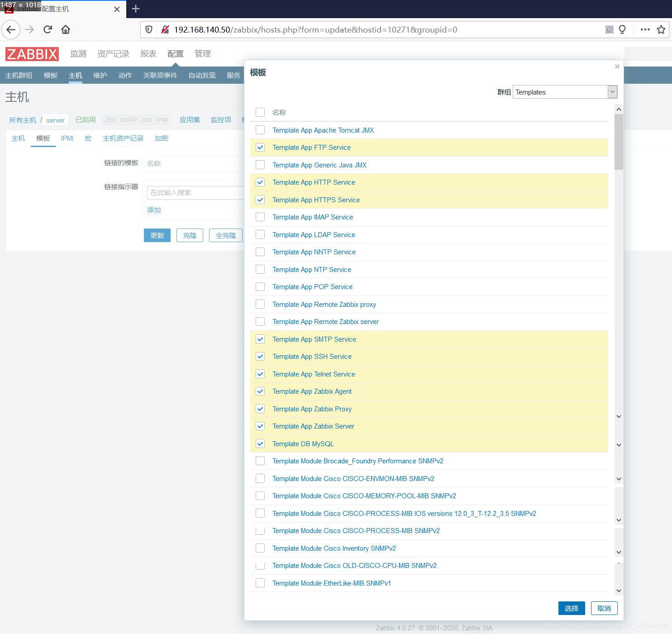Image resolution: width=672 pixels, height=634 pixels.
Task: Switch to the 宏 form tab
Action: click(x=88, y=138)
